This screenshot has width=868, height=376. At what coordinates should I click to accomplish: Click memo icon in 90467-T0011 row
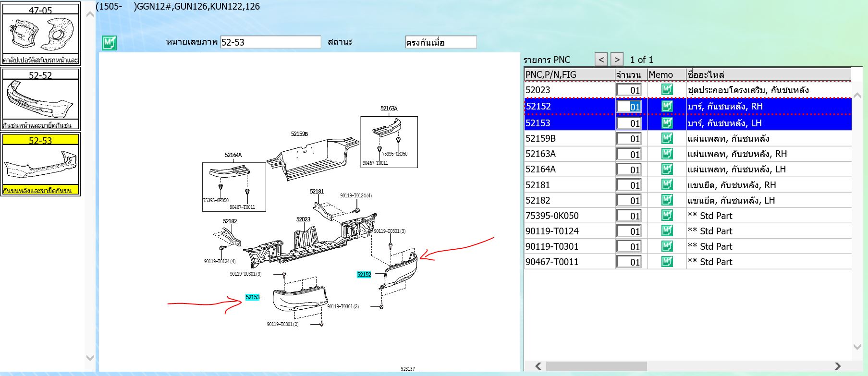[667, 262]
